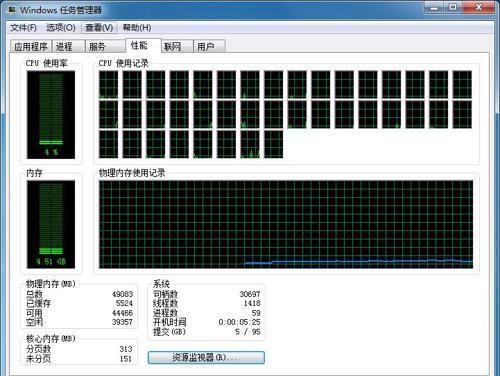The width and height of the screenshot is (500, 376).
Task: Close the Windows 任务管理器 window
Action: click(479, 7)
